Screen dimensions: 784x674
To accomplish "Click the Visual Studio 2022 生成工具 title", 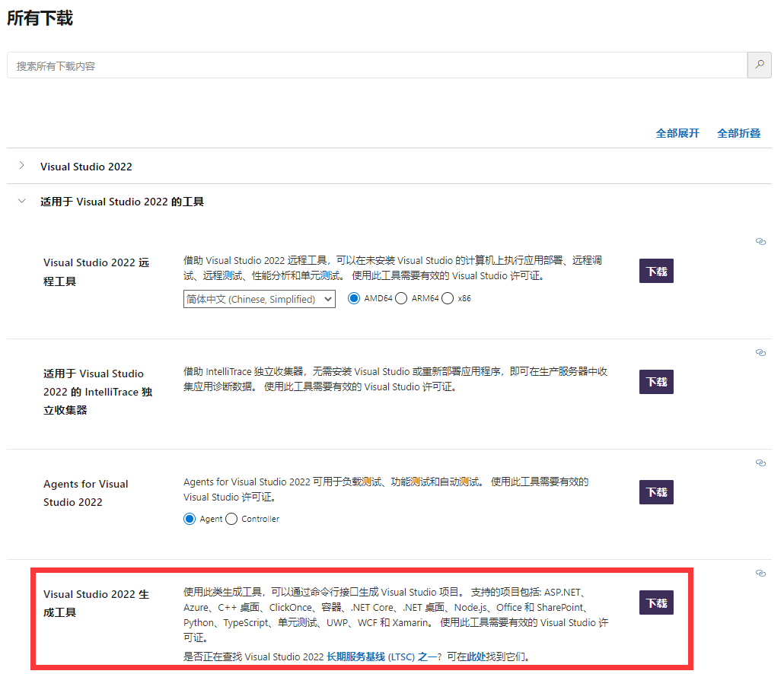I will click(x=96, y=603).
